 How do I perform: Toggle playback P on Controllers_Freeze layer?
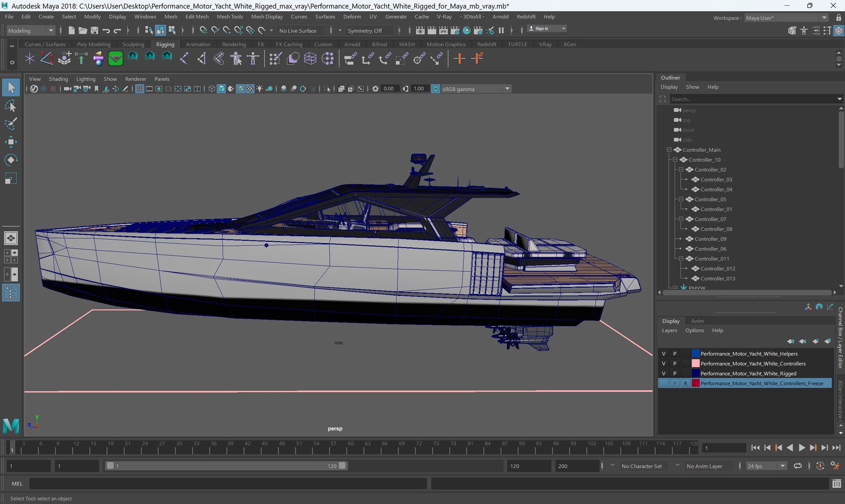pyautogui.click(x=675, y=383)
